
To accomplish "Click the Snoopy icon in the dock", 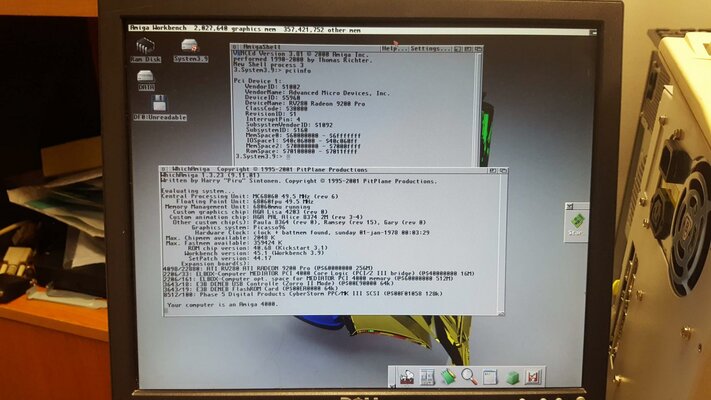I will 407,377.
